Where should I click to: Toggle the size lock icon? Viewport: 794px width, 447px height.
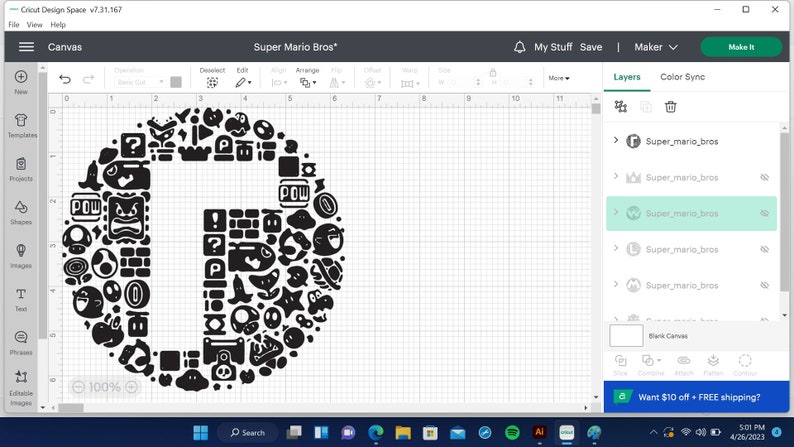pos(493,72)
